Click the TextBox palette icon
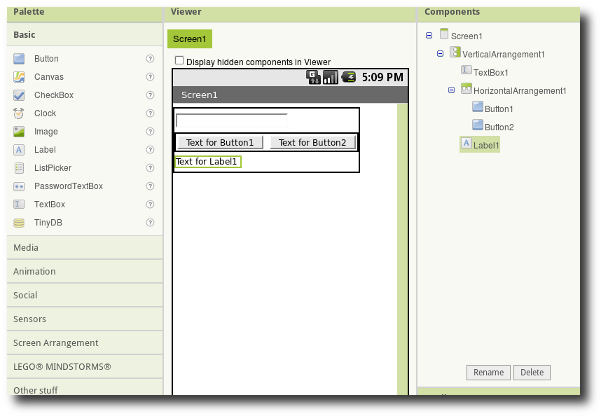This screenshot has width=603, height=418. (19, 203)
